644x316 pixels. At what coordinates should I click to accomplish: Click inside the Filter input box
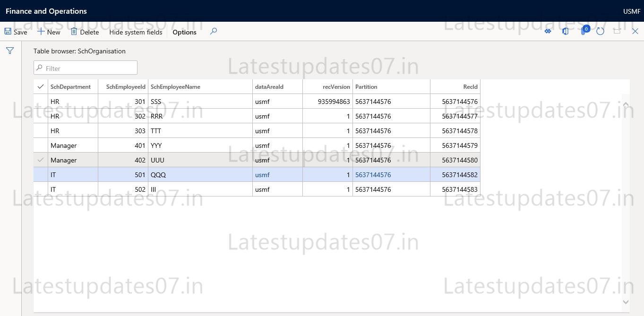pyautogui.click(x=85, y=68)
